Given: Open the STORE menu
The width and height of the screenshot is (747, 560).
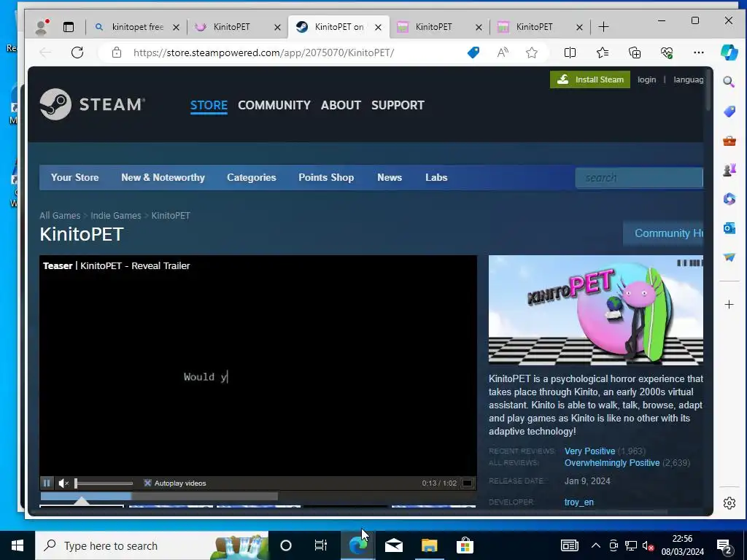Looking at the screenshot, I should point(209,105).
